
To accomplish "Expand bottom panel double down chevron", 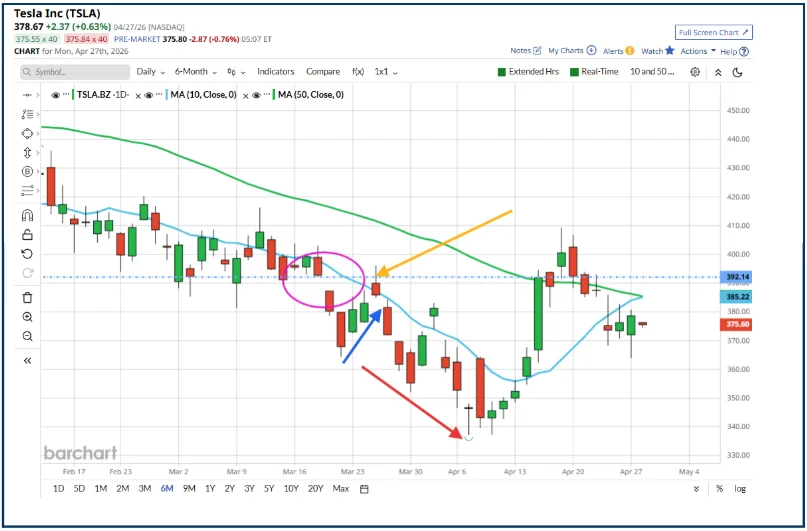I will click(696, 489).
